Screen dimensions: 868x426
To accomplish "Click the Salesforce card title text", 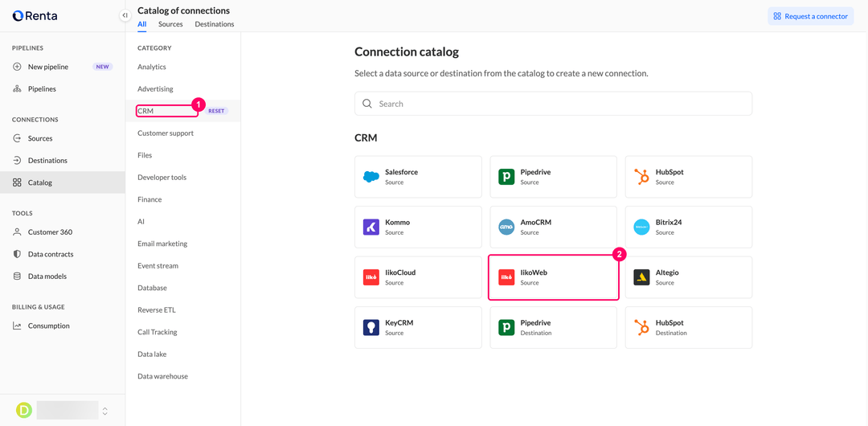I will pos(401,172).
